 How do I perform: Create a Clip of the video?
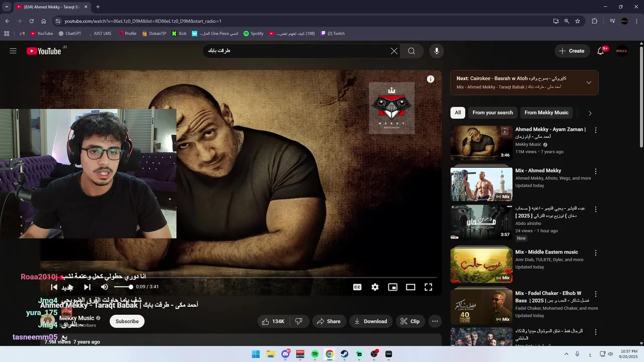[410, 321]
